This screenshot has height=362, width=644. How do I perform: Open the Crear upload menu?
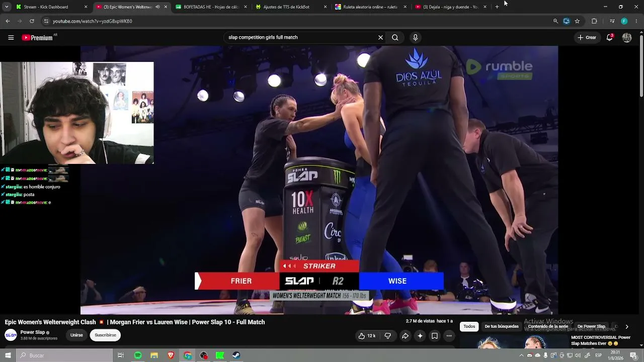pyautogui.click(x=587, y=37)
